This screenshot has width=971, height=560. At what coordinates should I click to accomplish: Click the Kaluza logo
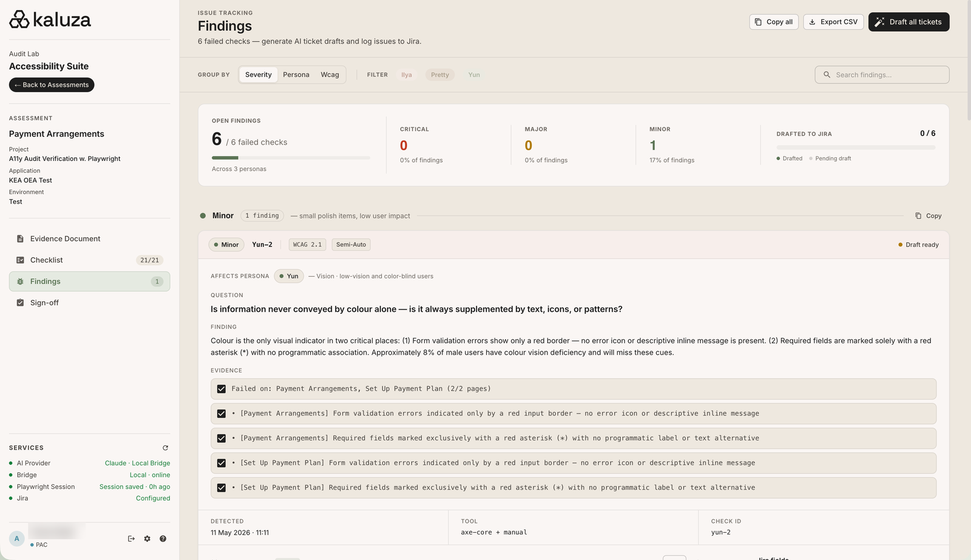(50, 19)
